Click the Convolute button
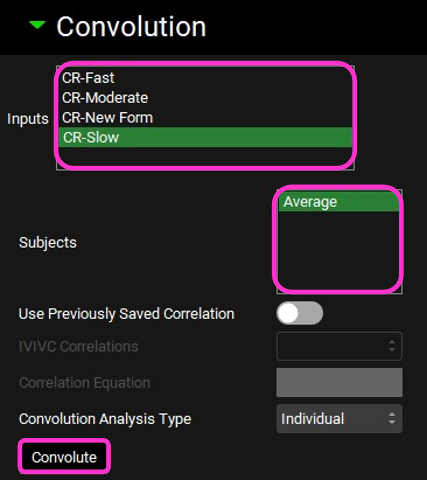 click(x=64, y=457)
